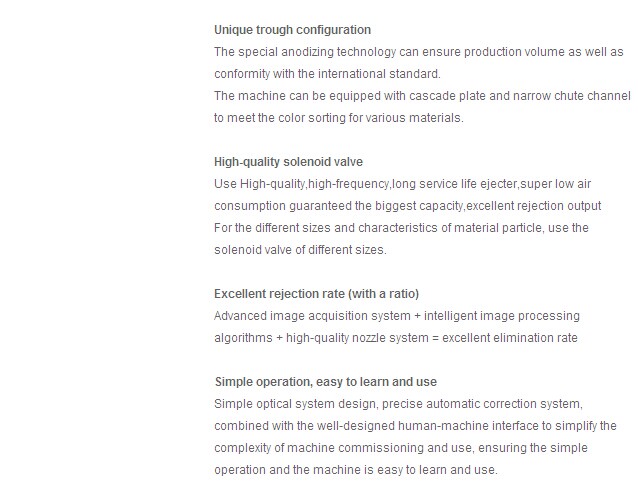The width and height of the screenshot is (638, 483).
Task: Click the line about cascade plate and narrow chute
Action: [x=422, y=96]
